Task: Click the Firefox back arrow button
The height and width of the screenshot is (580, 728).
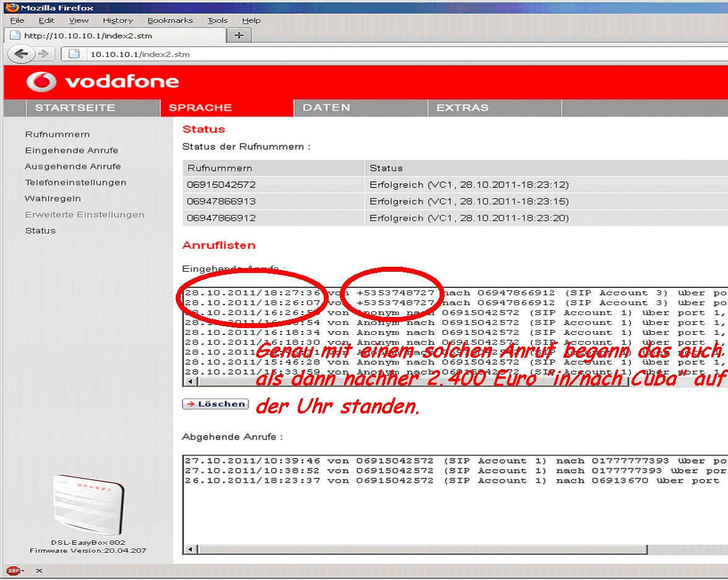Action: 21,54
